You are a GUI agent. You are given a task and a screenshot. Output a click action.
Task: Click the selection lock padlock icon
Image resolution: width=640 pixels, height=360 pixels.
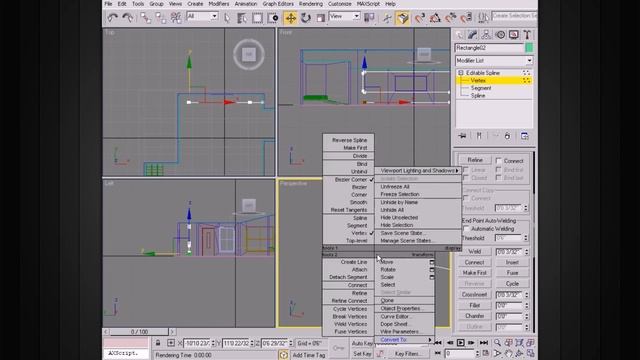(x=158, y=343)
